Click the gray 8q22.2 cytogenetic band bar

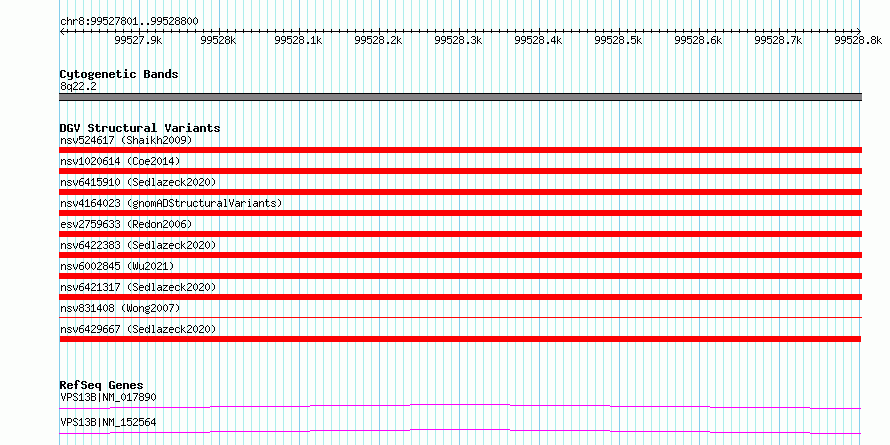[x=460, y=97]
